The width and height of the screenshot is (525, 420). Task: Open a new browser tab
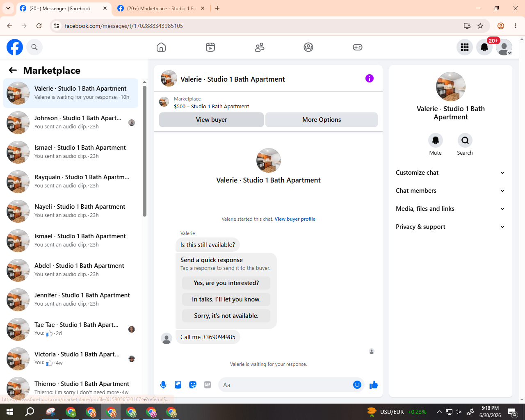tap(217, 8)
